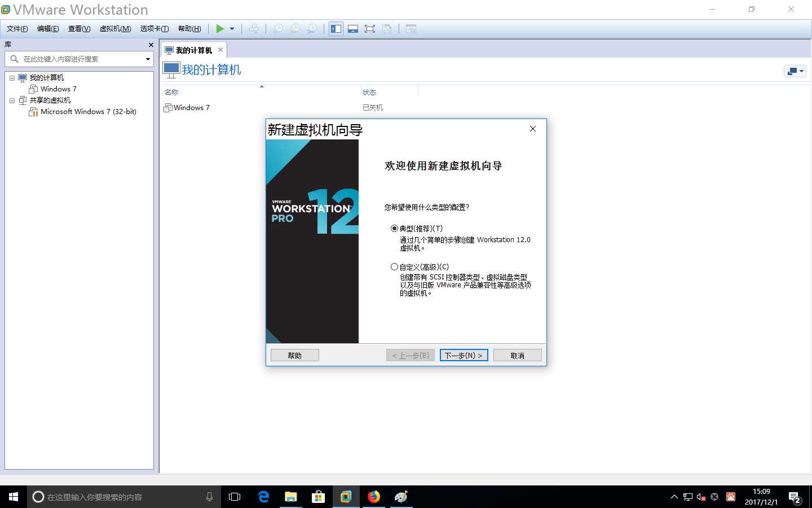Click the 我的计算机 monitor icon in header

171,70
